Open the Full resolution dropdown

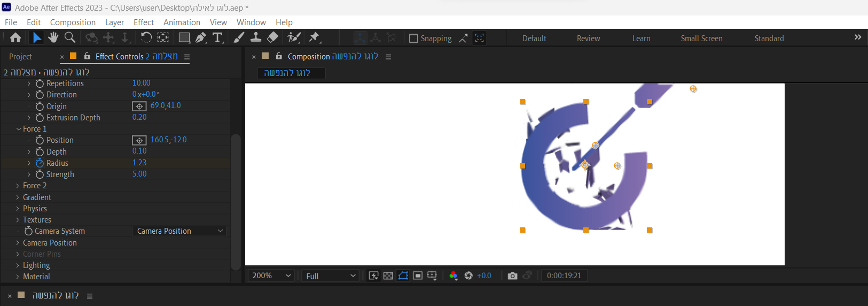331,276
